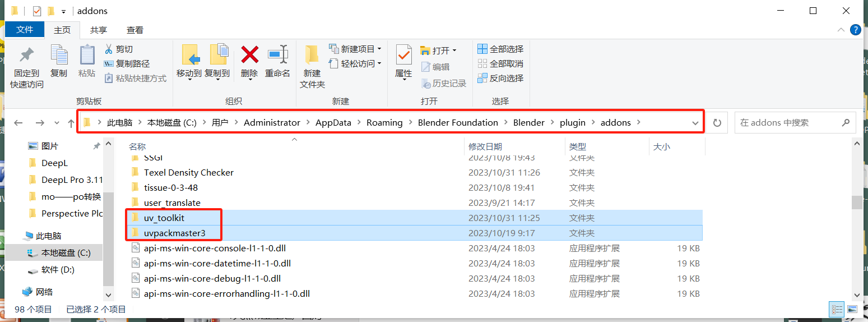This screenshot has height=322, width=868.
Task: Click Roaming in address path
Action: pos(384,123)
